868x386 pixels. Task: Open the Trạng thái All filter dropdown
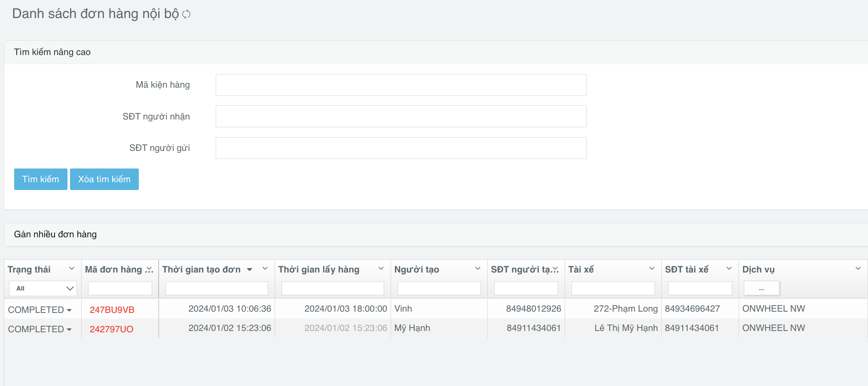click(x=43, y=288)
